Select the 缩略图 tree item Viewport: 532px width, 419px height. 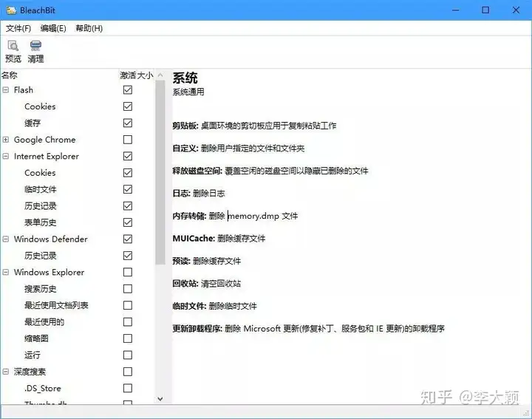(36, 338)
